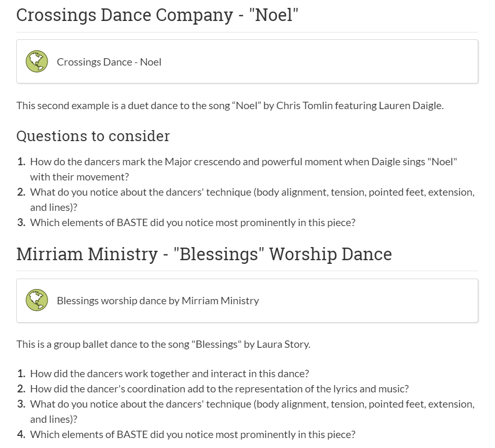
Task: Click the Blessings section's BASTE elements question
Action: pos(192,434)
